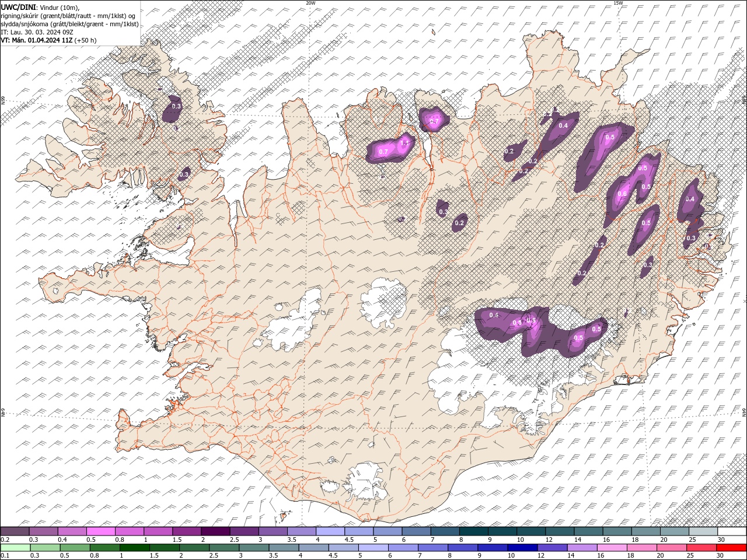Click the "30" label under the top legend row
Screen dimensions: 747x560
721,540
